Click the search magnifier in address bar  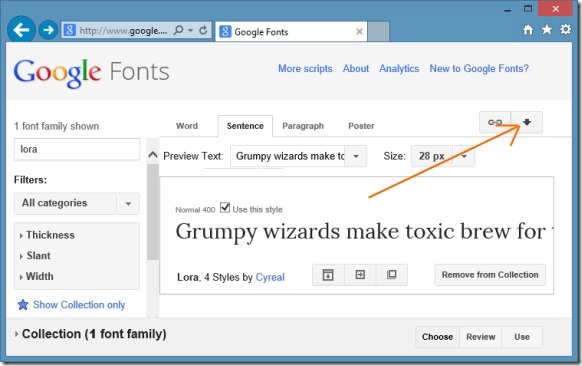coord(179,30)
